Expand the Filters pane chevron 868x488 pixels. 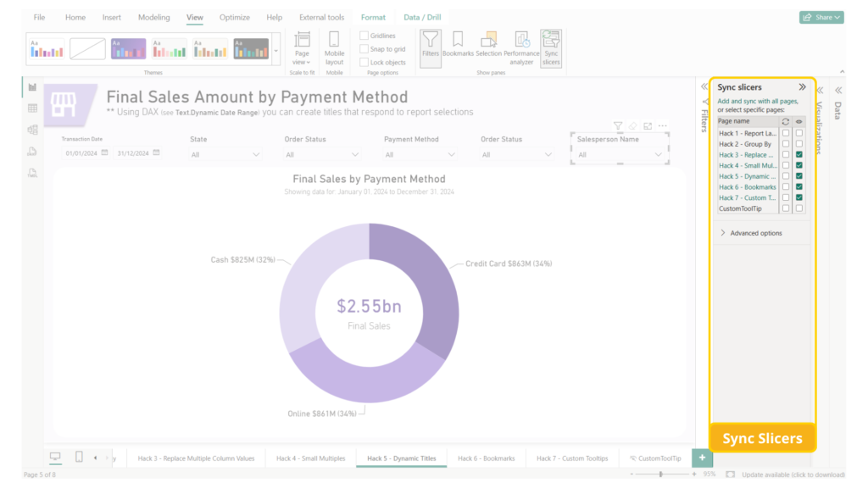pyautogui.click(x=704, y=87)
